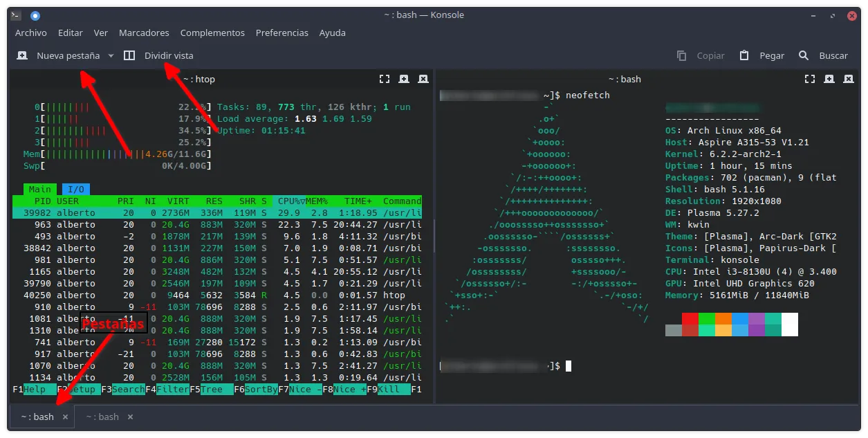Open a new tab with the Nueva pestaña icon

(x=21, y=55)
